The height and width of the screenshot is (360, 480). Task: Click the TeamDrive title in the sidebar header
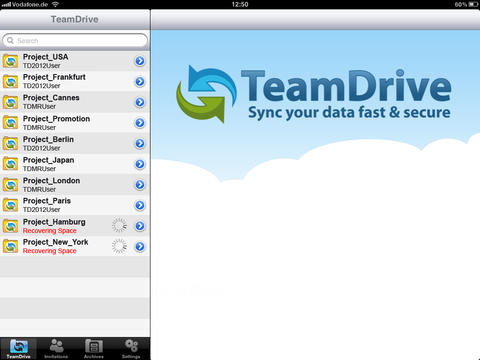75,20
